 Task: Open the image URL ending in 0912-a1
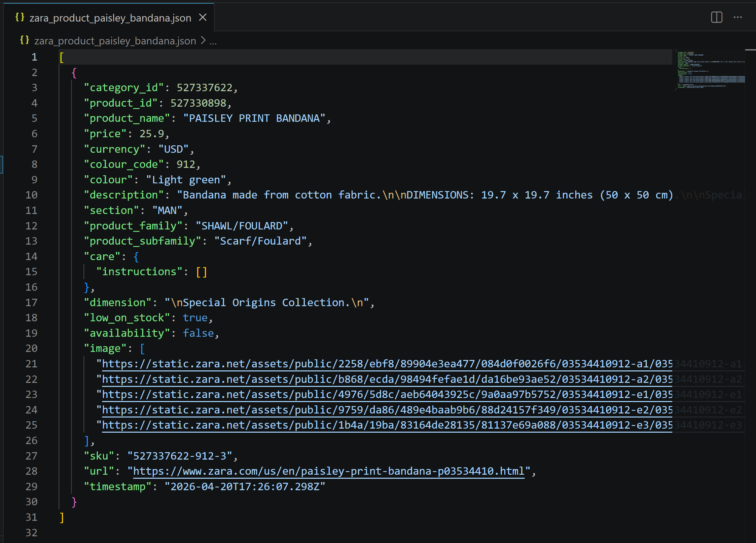[x=387, y=364]
